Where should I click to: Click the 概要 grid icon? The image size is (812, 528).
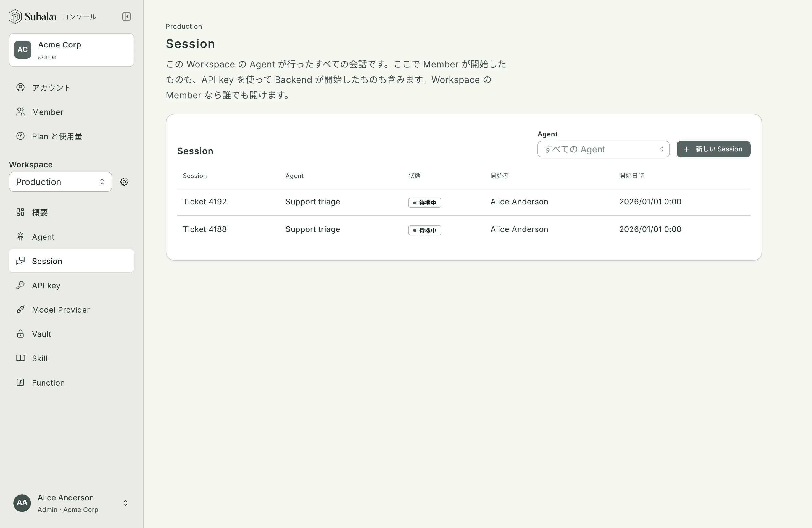(20, 212)
